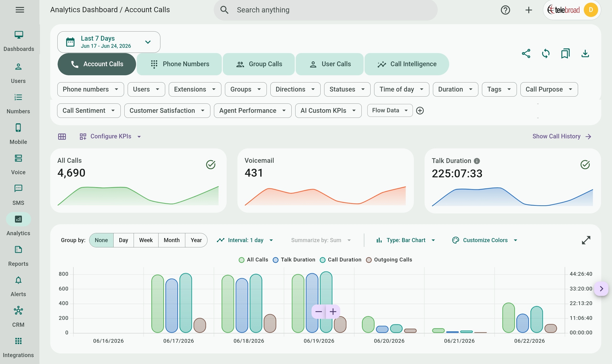Click the share icon

coord(526,54)
